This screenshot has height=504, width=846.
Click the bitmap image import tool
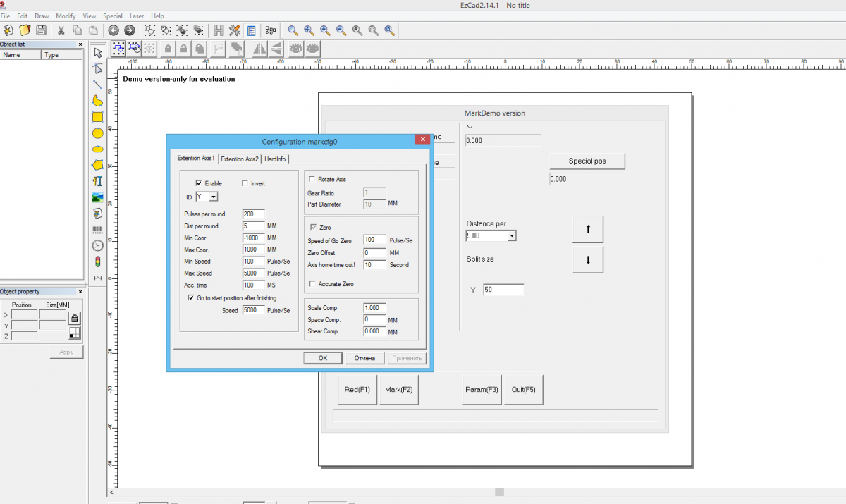[98, 197]
